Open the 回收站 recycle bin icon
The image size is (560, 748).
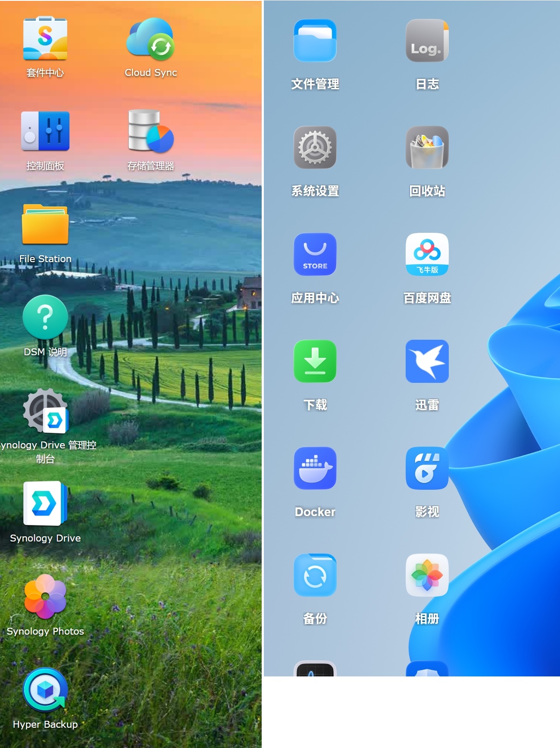pyautogui.click(x=427, y=147)
